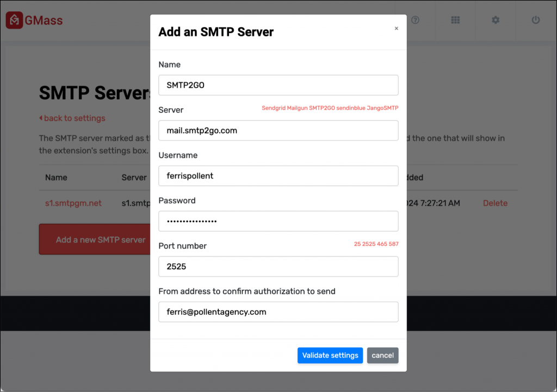Select port 465 shortcut

tap(382, 244)
